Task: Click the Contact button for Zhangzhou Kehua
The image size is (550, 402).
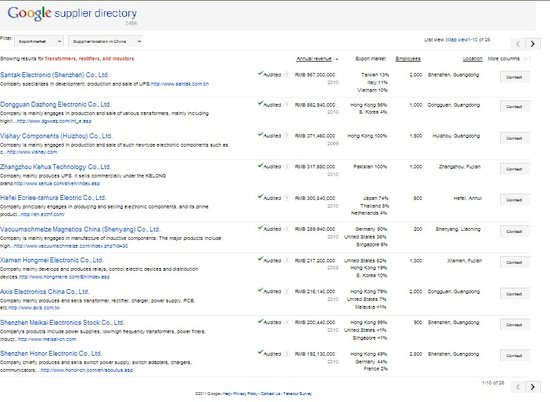Action: (514, 169)
